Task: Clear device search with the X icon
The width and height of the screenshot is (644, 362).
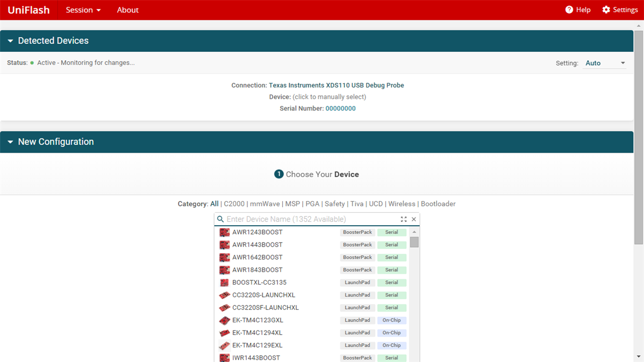Action: click(414, 220)
